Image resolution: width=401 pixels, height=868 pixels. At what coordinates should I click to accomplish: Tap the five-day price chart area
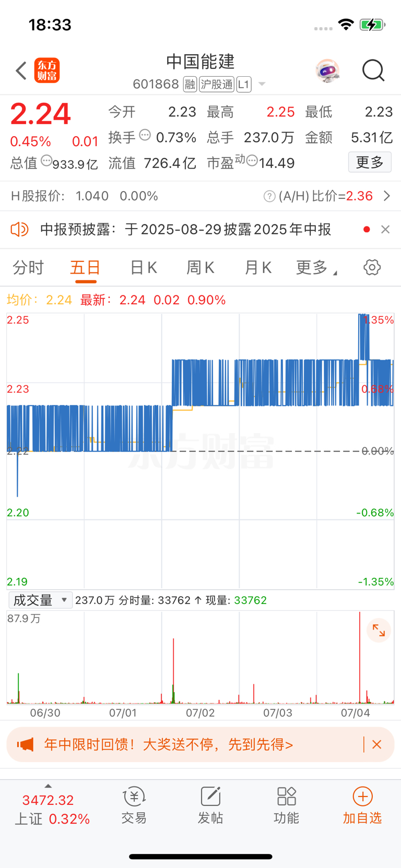[200, 451]
